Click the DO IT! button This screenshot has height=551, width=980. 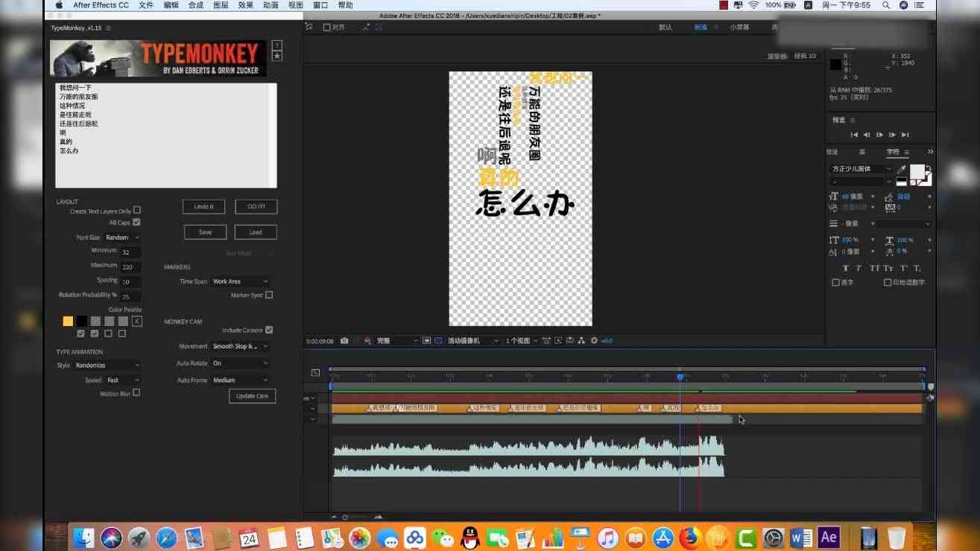[256, 206]
